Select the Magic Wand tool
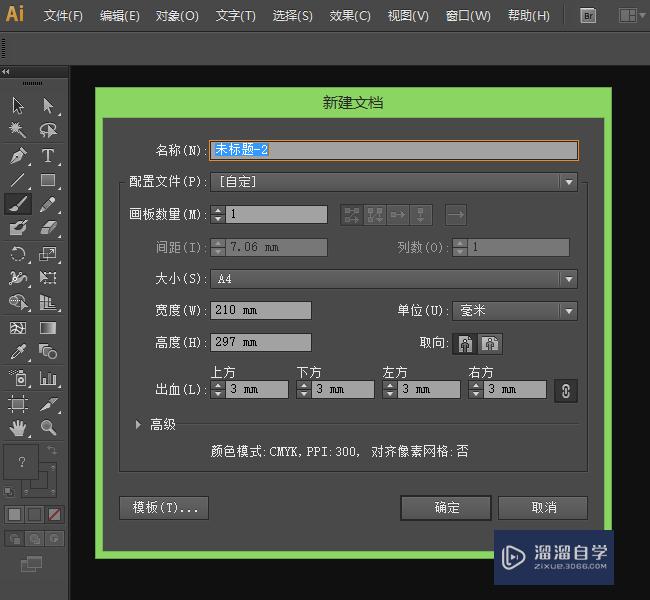Viewport: 650px width, 600px height. [x=18, y=130]
